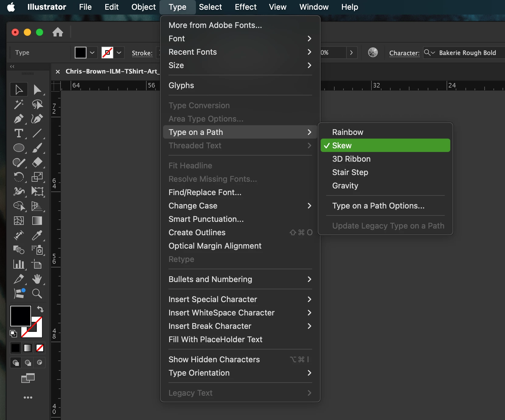Open the font search dropdown
Viewport: 505px width, 420px height.
click(430, 53)
